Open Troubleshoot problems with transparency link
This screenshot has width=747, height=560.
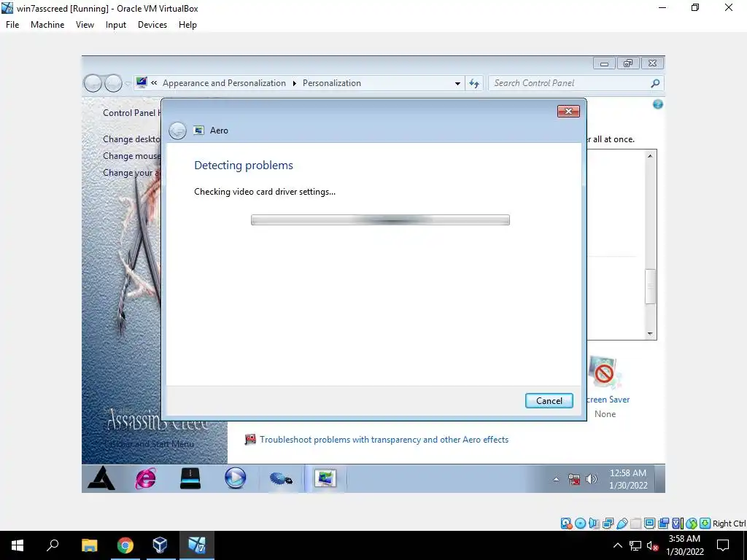pyautogui.click(x=384, y=440)
